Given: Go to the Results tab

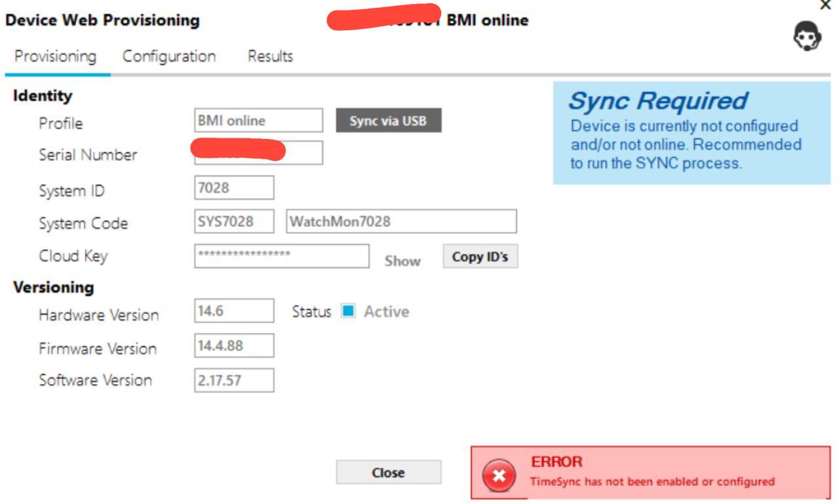Looking at the screenshot, I should click(x=270, y=56).
